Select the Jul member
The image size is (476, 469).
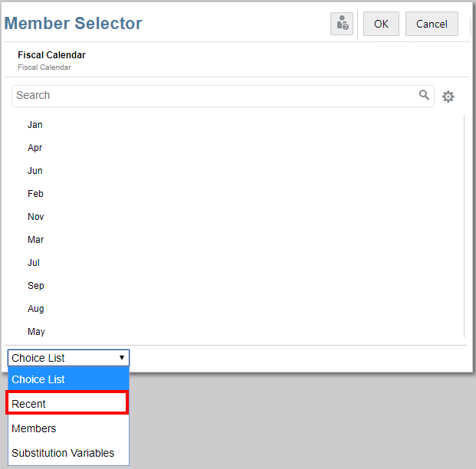click(x=34, y=263)
